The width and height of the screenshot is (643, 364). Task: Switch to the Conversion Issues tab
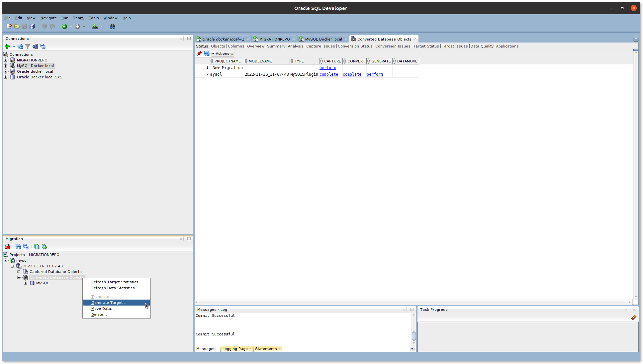pos(393,46)
